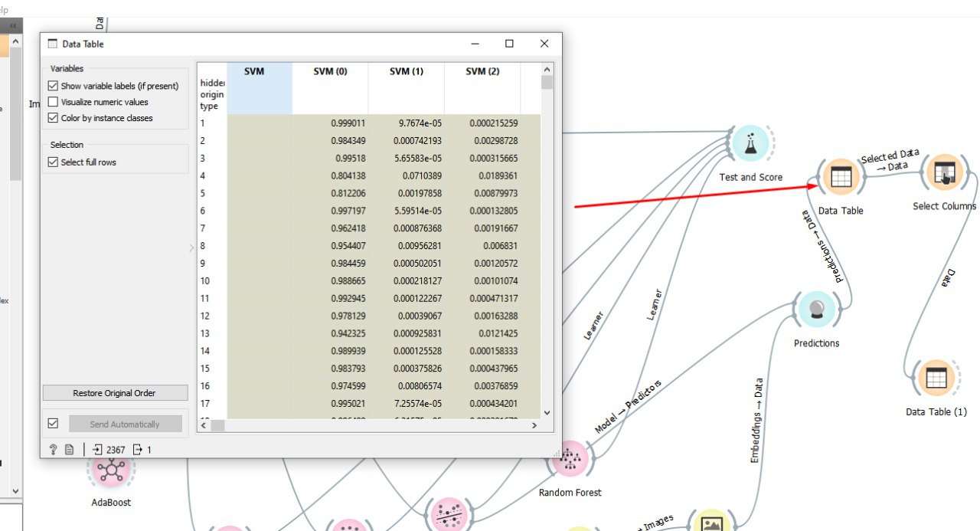
Task: Click the AdaBoost widget node
Action: coord(111,471)
